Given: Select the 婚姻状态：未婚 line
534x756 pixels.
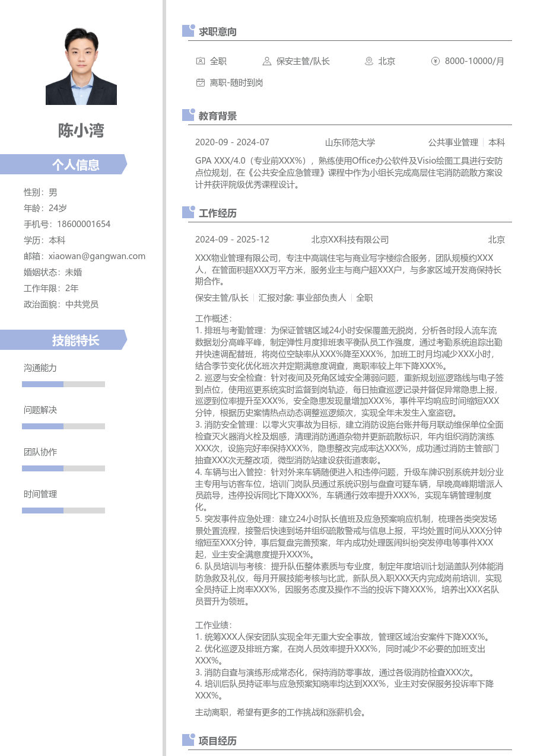Looking at the screenshot, I should [53, 272].
